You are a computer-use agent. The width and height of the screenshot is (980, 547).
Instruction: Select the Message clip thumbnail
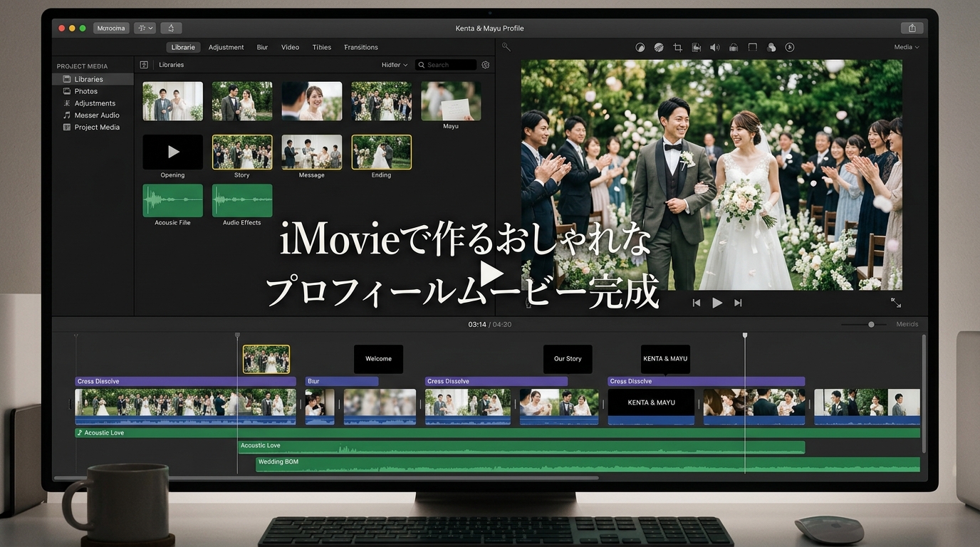[311, 152]
